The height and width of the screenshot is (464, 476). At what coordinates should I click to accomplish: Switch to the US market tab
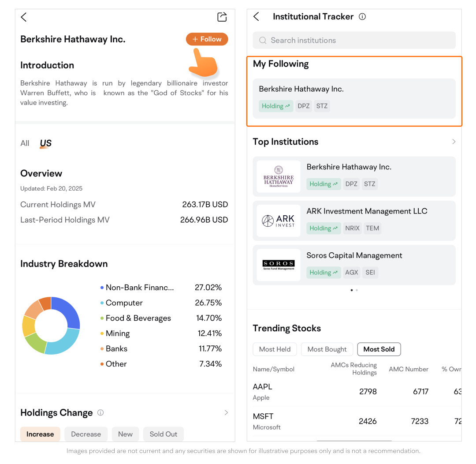(x=45, y=143)
